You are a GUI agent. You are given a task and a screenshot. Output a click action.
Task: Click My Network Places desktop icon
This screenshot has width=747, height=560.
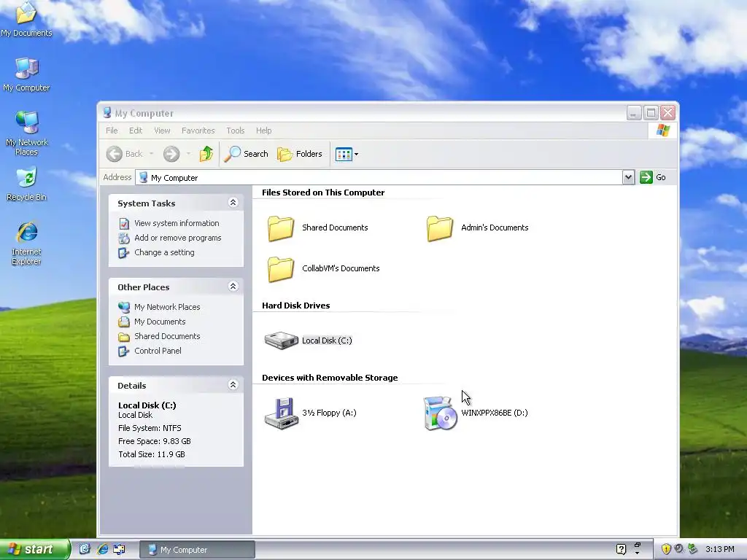coord(27,133)
